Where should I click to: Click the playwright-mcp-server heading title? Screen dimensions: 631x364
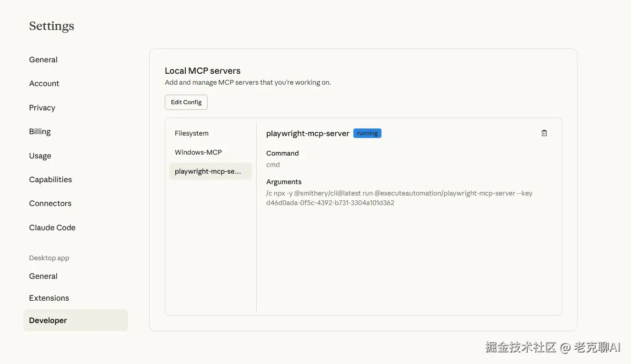tap(308, 133)
